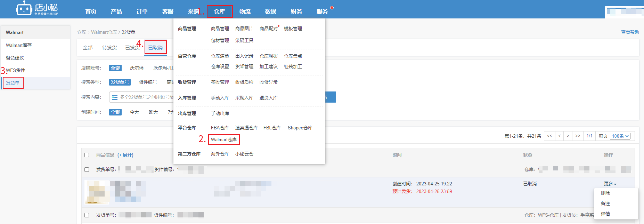Open the 财务 top menu
The height and width of the screenshot is (224, 644).
click(296, 11)
